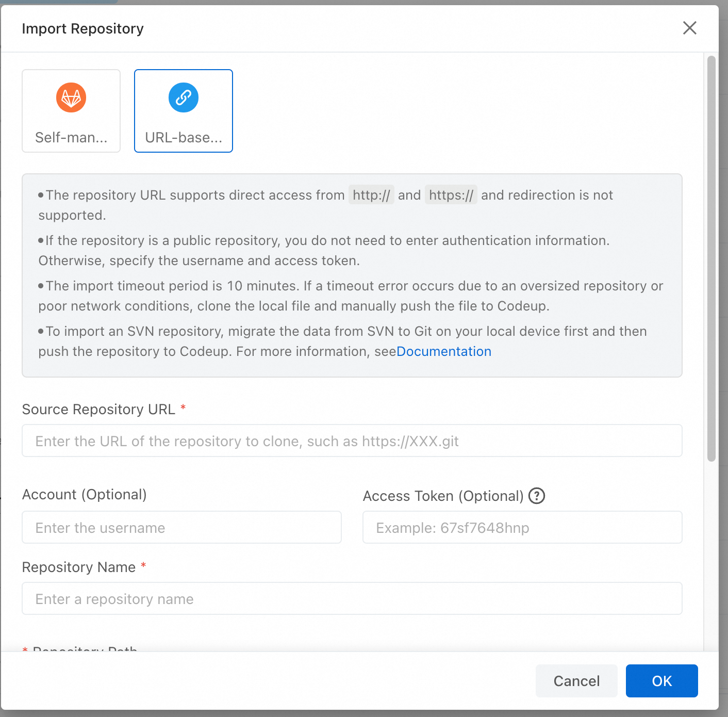Click into the Account username field
Image resolution: width=728 pixels, height=717 pixels.
click(181, 528)
